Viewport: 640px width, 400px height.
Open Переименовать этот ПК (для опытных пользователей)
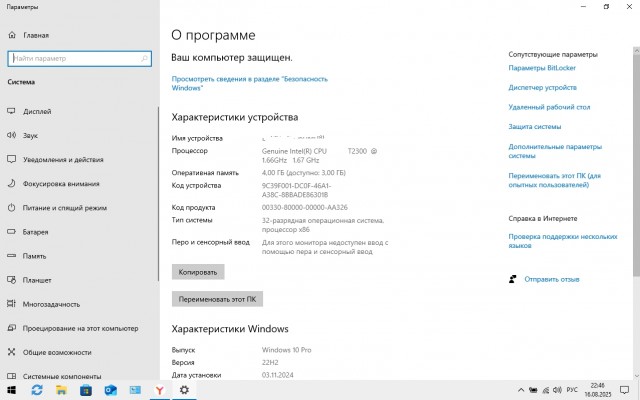[x=555, y=180]
